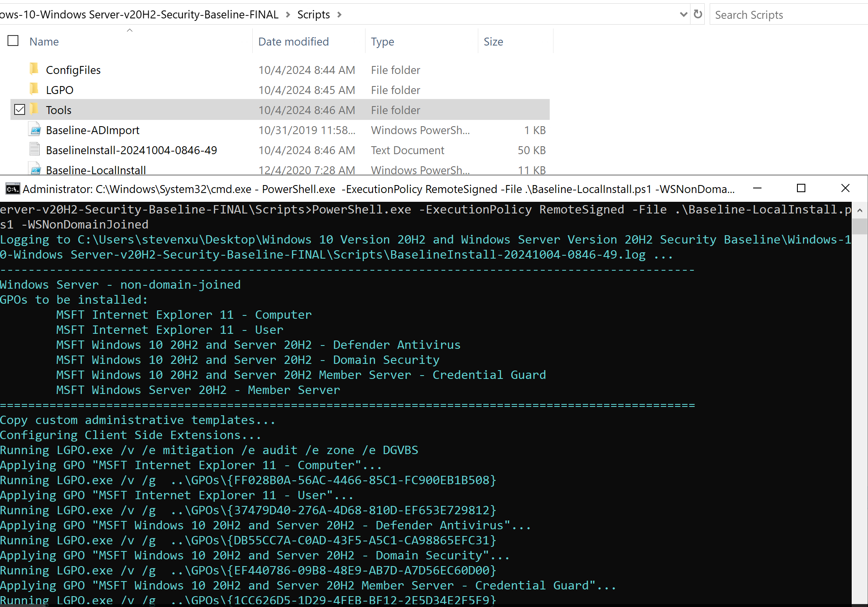
Task: Sort files by the Size column
Action: [493, 42]
